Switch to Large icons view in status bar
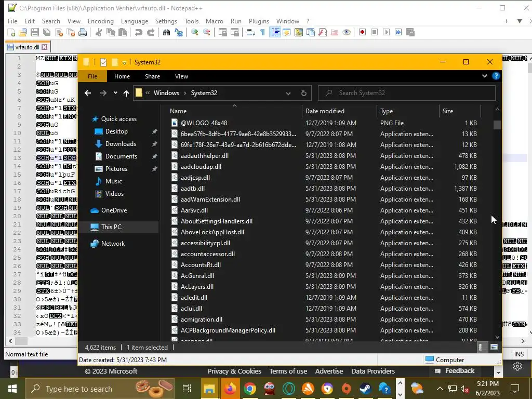The image size is (532, 399). (x=494, y=347)
